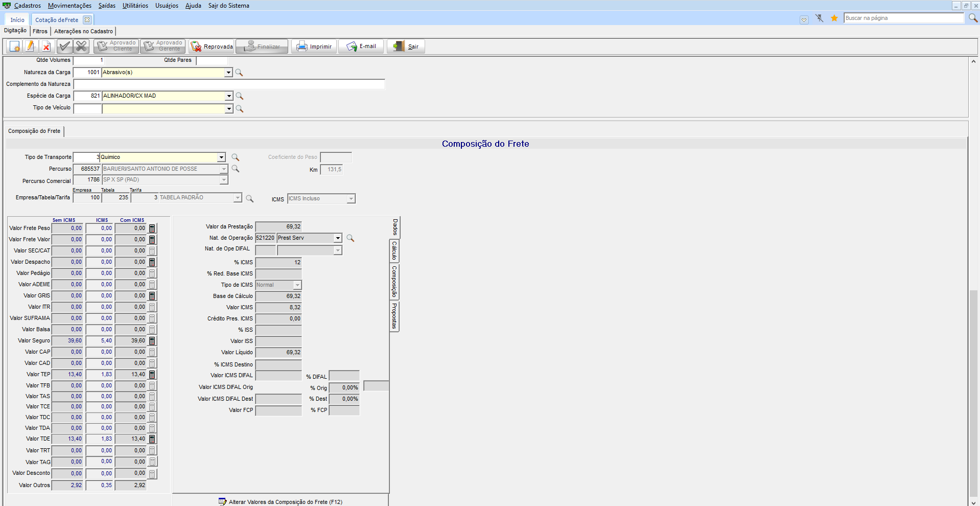980x506 pixels.
Task: Expand the Tipo de Transporte dropdown
Action: [x=221, y=157]
